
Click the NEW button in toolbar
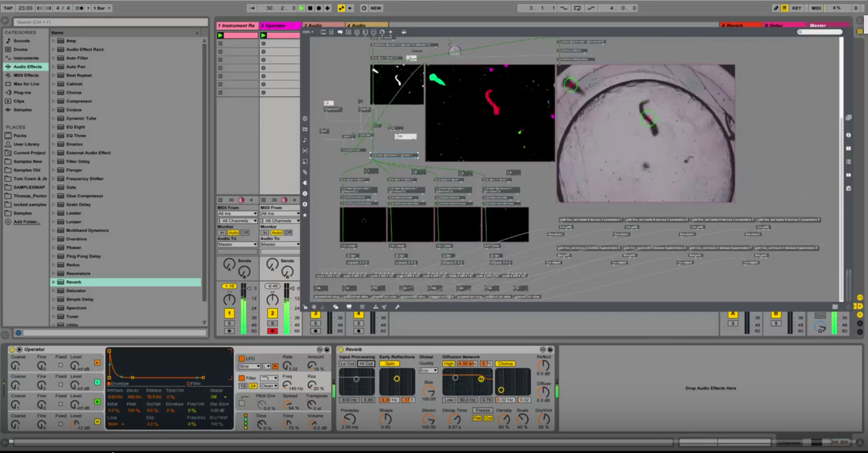375,8
